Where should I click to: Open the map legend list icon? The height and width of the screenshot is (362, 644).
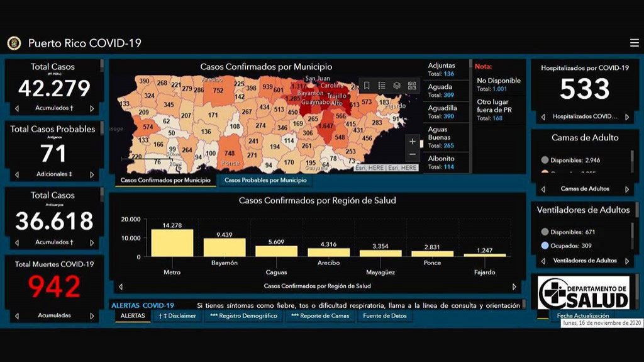pyautogui.click(x=382, y=86)
